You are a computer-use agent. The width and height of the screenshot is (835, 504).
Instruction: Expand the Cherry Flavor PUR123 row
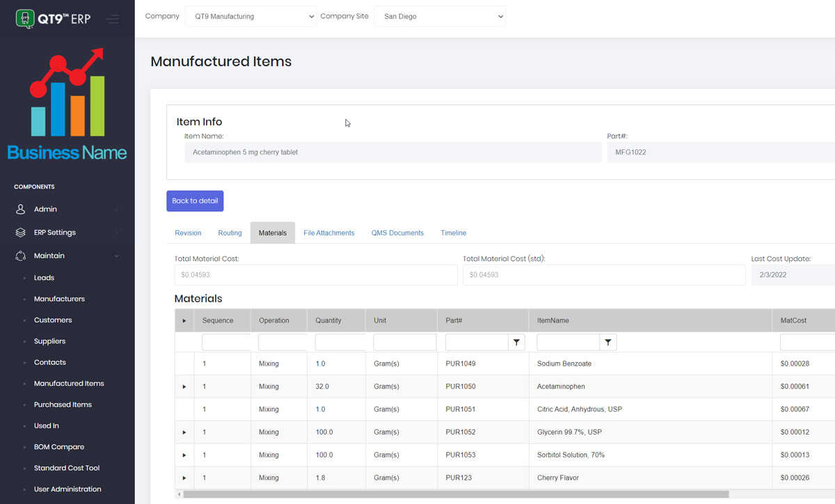point(184,478)
